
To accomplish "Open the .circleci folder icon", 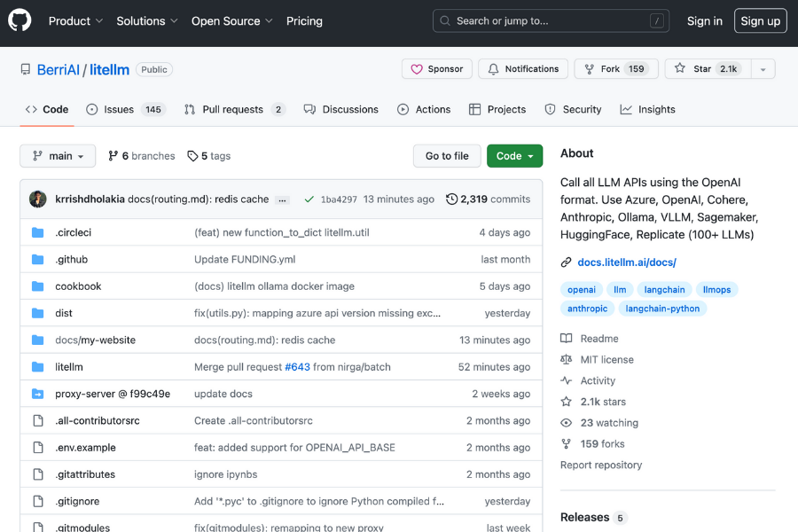I will coord(36,231).
